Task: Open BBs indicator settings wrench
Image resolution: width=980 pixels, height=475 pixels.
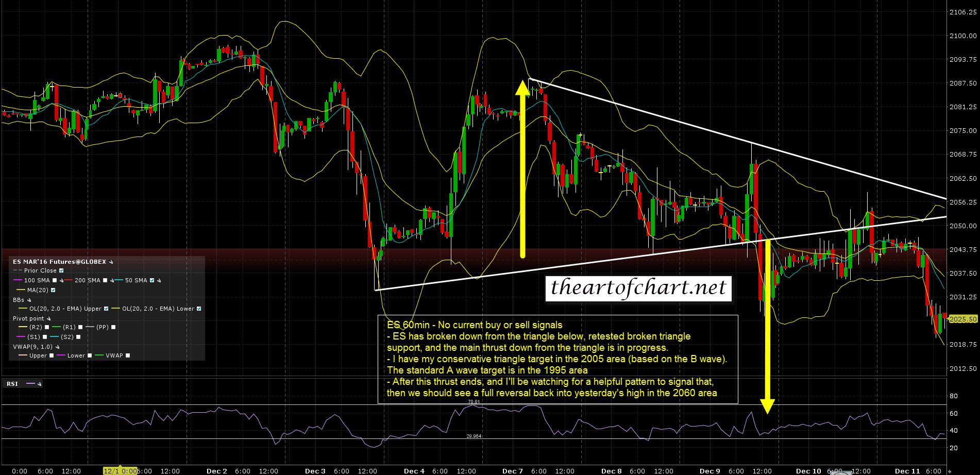Action: coord(29,300)
